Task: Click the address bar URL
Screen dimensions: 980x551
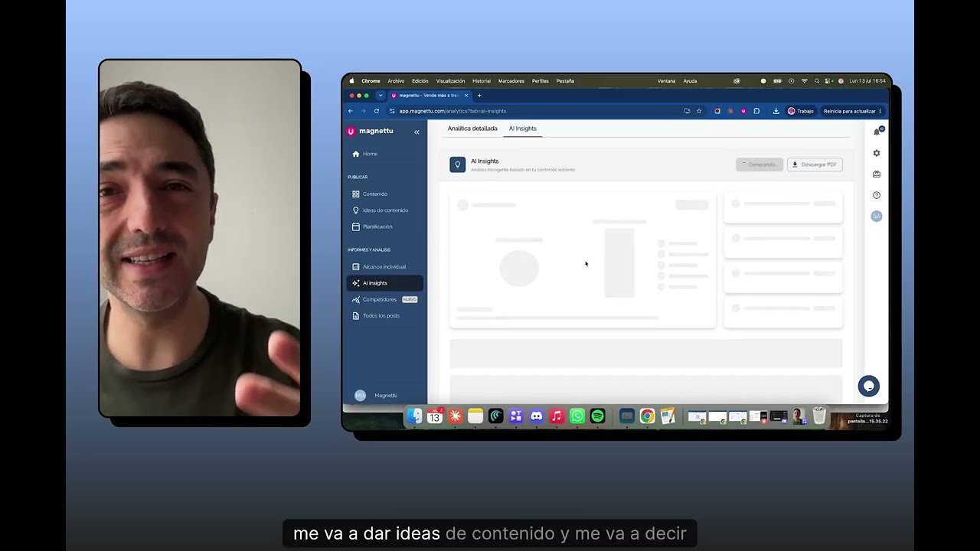Action: click(452, 111)
